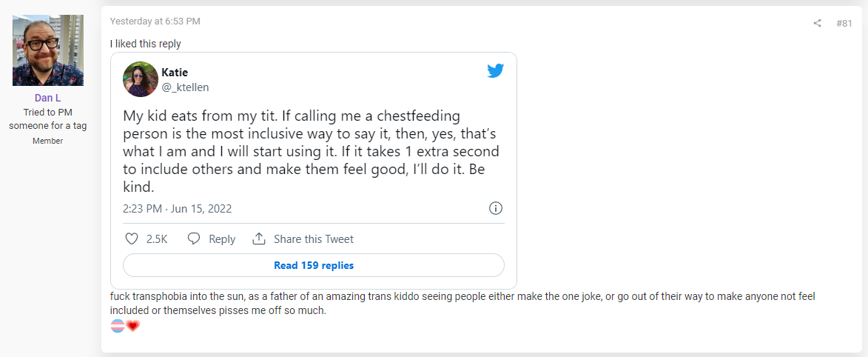868x357 pixels.
Task: Open post number #81 permalink
Action: click(x=844, y=23)
